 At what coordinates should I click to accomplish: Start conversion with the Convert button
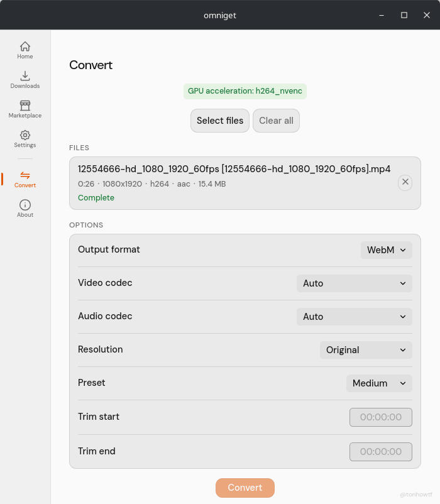(245, 488)
